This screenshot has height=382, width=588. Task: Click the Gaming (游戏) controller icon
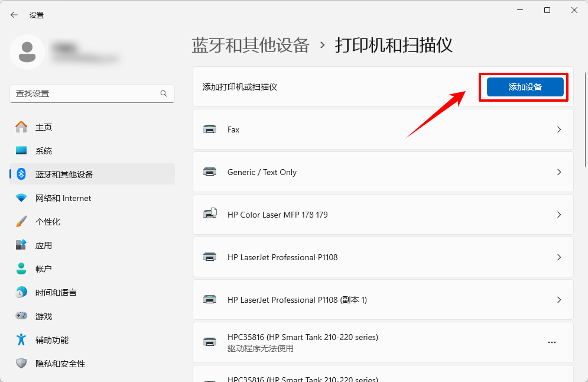click(21, 316)
